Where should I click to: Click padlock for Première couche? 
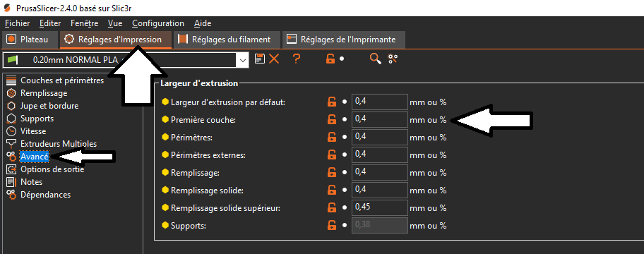[x=331, y=120]
